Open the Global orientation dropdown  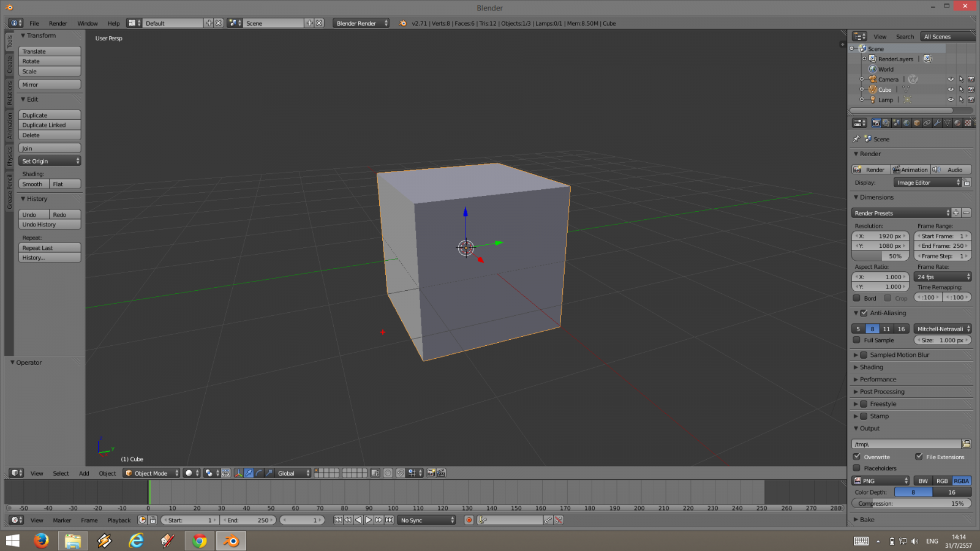[293, 473]
